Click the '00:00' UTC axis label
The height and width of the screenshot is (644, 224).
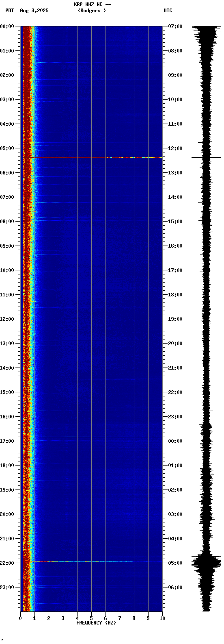[175, 441]
